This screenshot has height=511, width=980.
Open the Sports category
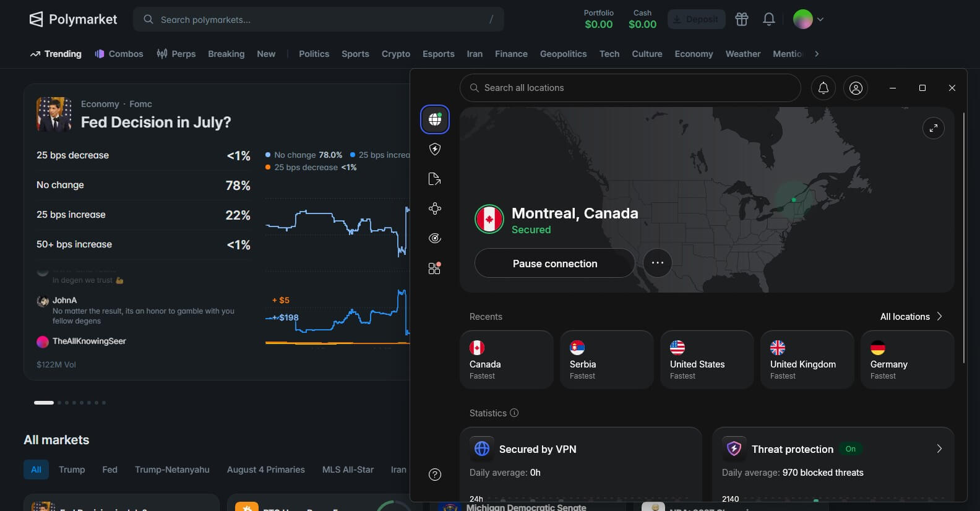pos(355,54)
